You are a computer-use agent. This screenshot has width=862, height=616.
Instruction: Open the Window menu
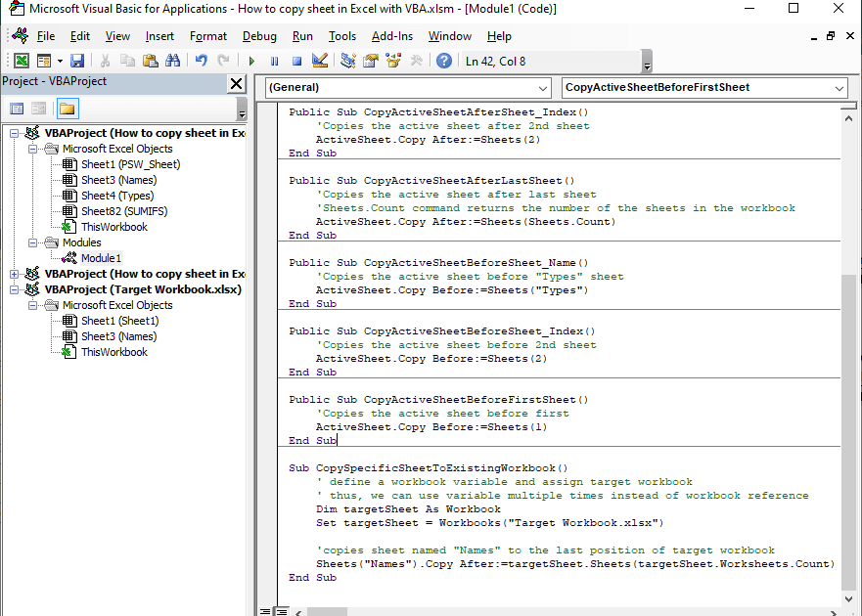click(x=450, y=36)
